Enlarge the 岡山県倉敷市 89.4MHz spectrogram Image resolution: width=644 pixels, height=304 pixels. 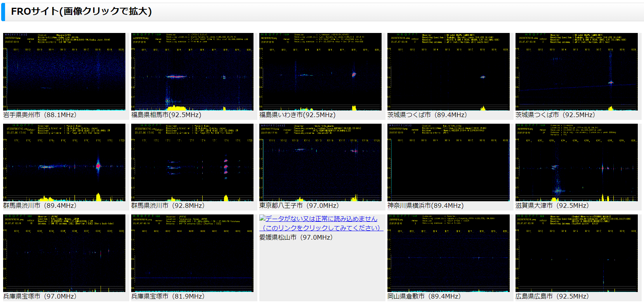[x=448, y=253]
